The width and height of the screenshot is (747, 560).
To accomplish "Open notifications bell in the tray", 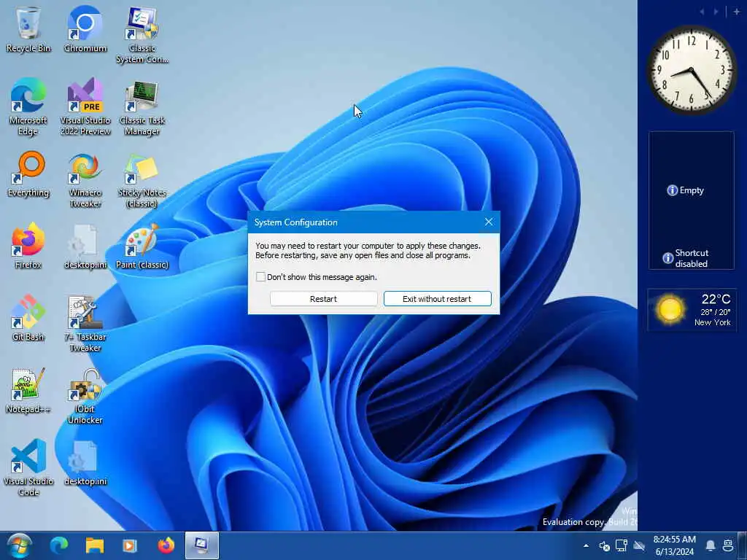I will point(711,545).
